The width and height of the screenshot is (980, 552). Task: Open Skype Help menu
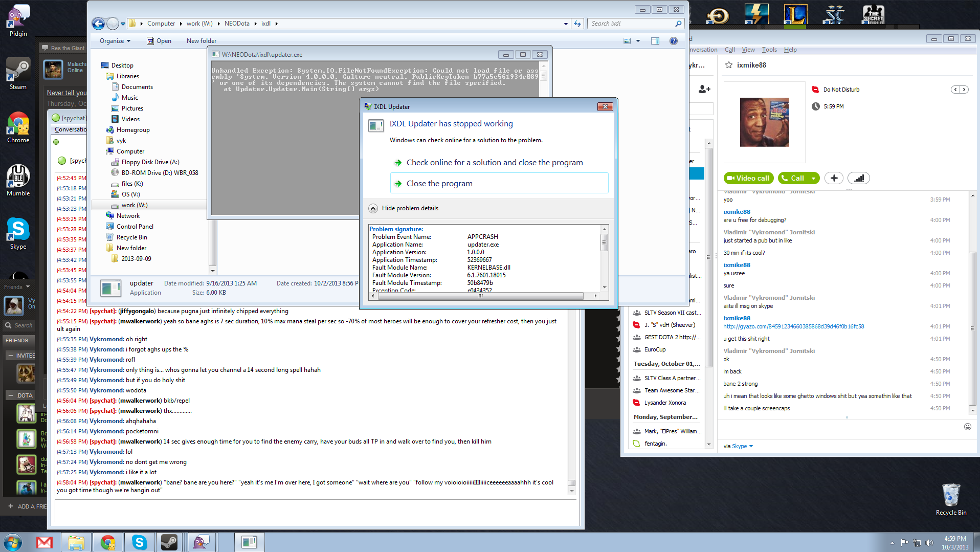pyautogui.click(x=790, y=50)
